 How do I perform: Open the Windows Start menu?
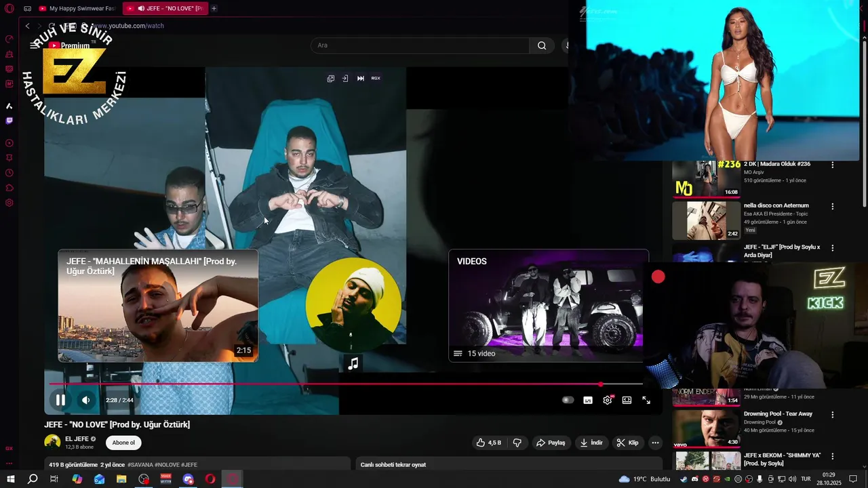pyautogui.click(x=11, y=479)
